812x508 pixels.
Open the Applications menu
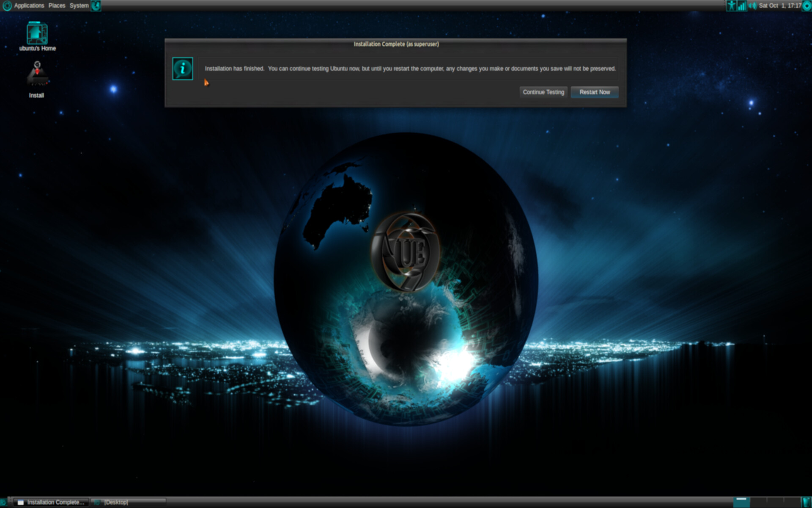[x=29, y=6]
